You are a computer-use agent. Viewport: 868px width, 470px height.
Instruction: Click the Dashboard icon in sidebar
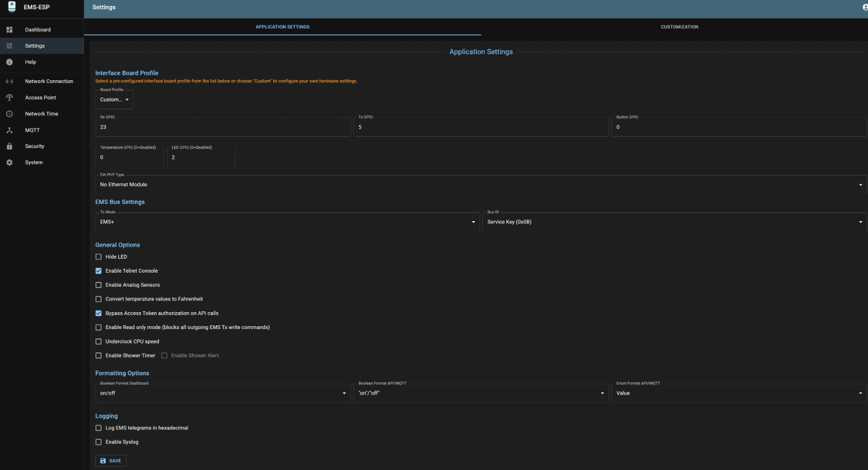(9, 30)
